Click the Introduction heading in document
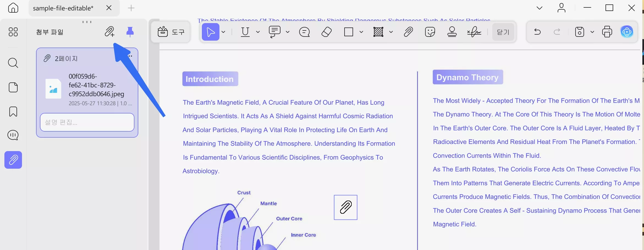The image size is (644, 250). pos(210,79)
